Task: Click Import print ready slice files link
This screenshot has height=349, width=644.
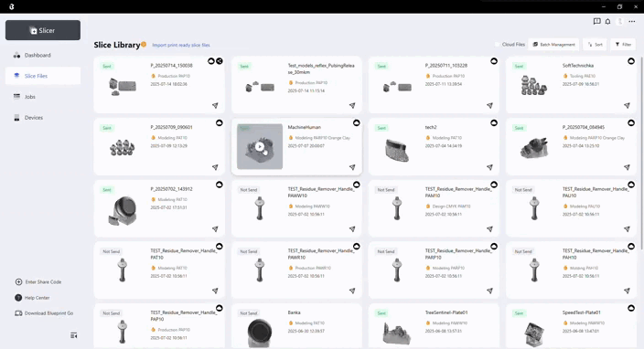Action: click(181, 45)
